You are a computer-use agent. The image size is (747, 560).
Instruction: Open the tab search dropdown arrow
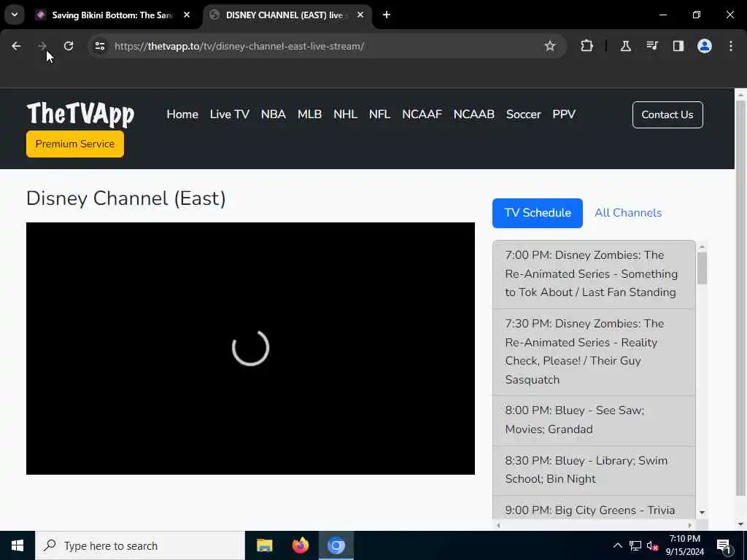(x=15, y=15)
